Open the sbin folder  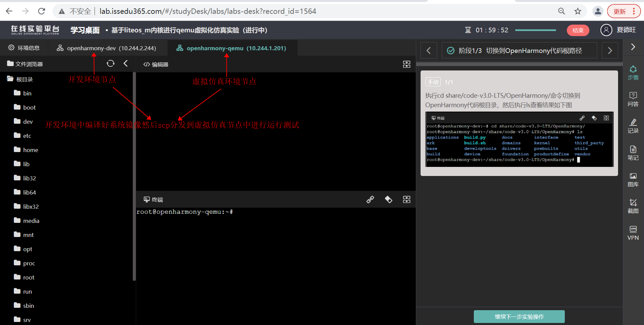coord(24,306)
